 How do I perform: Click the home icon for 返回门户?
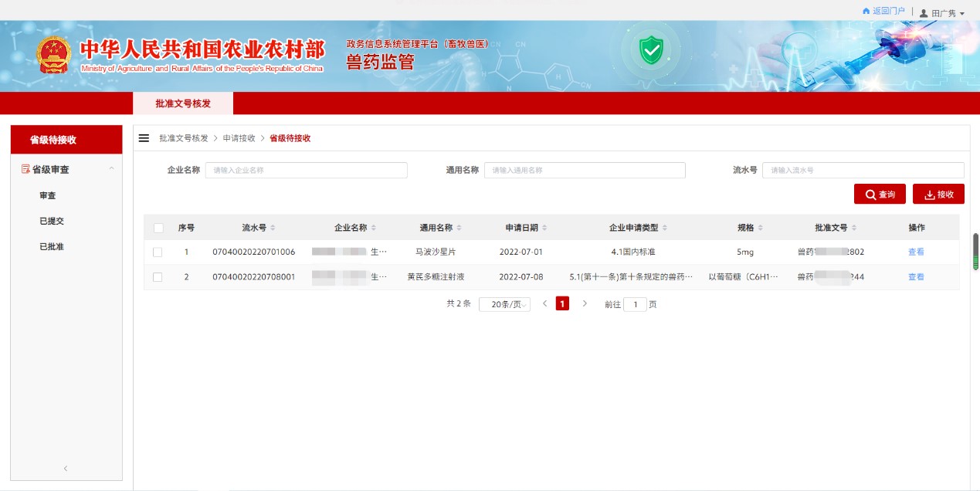point(866,12)
